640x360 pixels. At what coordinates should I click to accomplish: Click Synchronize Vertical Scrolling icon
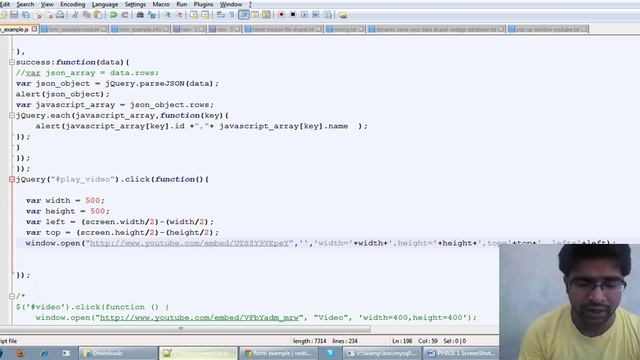point(194,15)
